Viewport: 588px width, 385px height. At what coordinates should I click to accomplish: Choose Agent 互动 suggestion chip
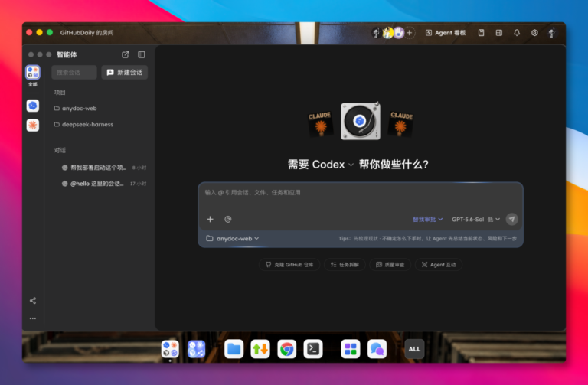pyautogui.click(x=439, y=265)
